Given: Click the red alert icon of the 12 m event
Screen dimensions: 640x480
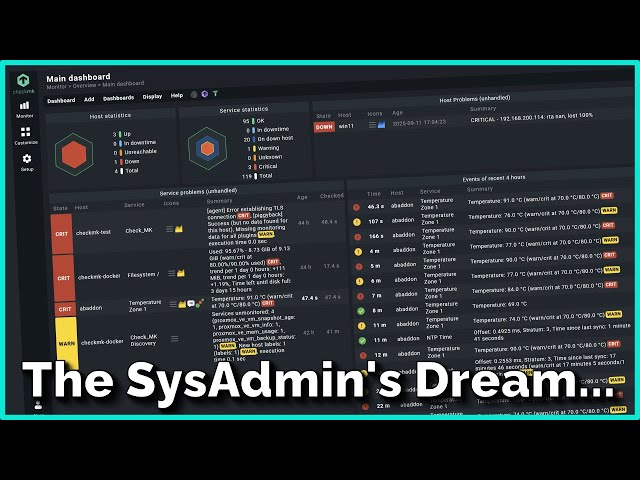Looking at the screenshot, I should (363, 356).
